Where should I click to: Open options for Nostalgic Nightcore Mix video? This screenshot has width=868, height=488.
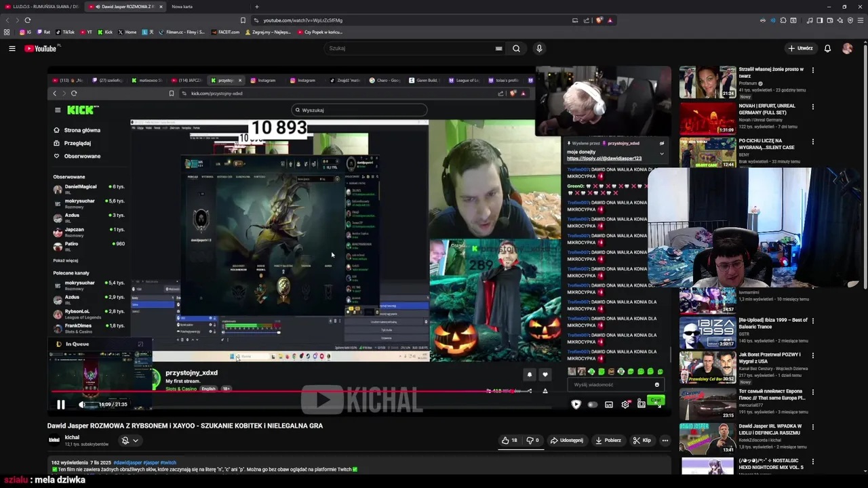pyautogui.click(x=812, y=462)
